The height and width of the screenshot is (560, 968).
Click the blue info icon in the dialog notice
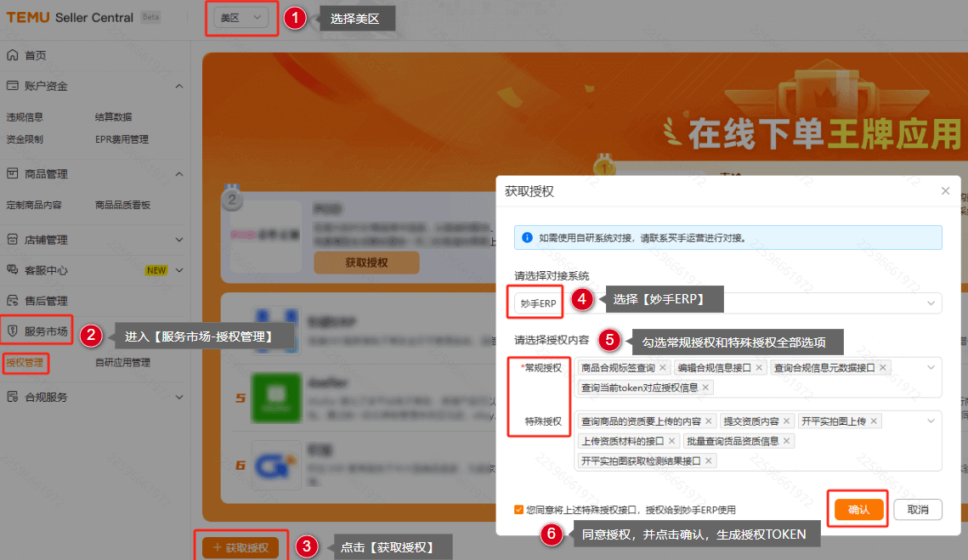point(527,238)
